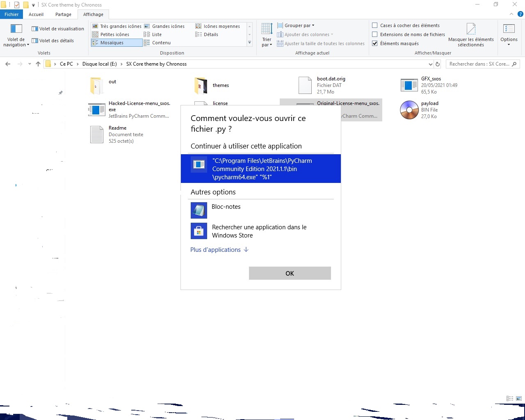Viewport: 525px width, 420px height.
Task: Open recent locations dropdown arrow
Action: coord(30,64)
